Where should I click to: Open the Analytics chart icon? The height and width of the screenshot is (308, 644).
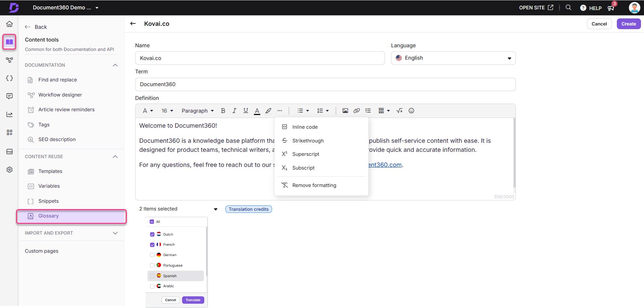pos(9,114)
